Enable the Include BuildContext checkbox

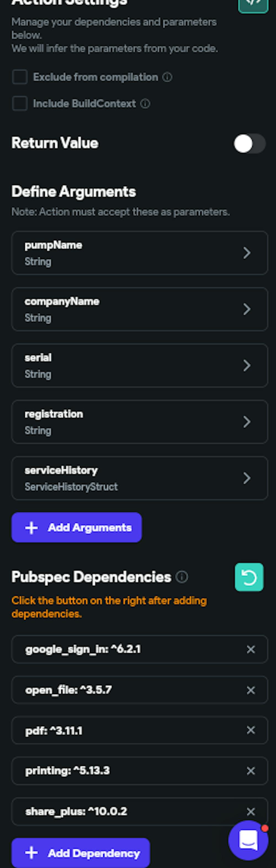pos(20,104)
